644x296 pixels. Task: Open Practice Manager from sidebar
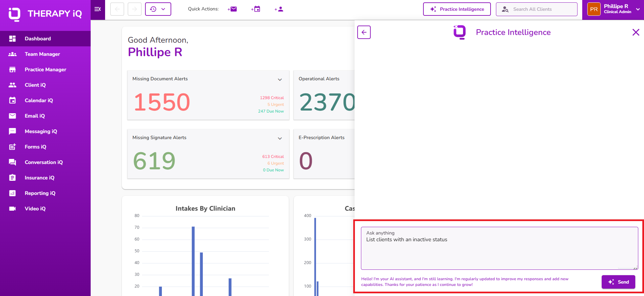click(x=45, y=70)
